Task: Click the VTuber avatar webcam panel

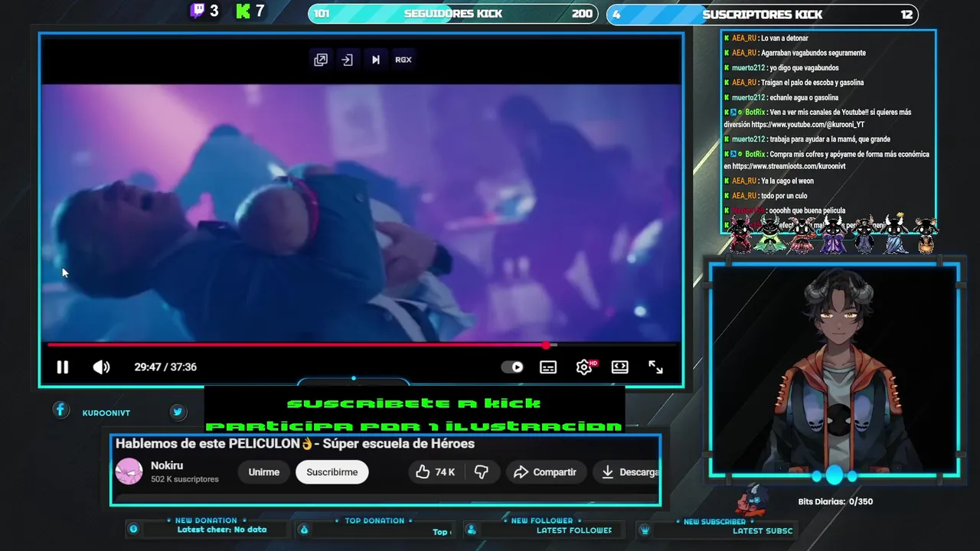Action: pyautogui.click(x=835, y=370)
